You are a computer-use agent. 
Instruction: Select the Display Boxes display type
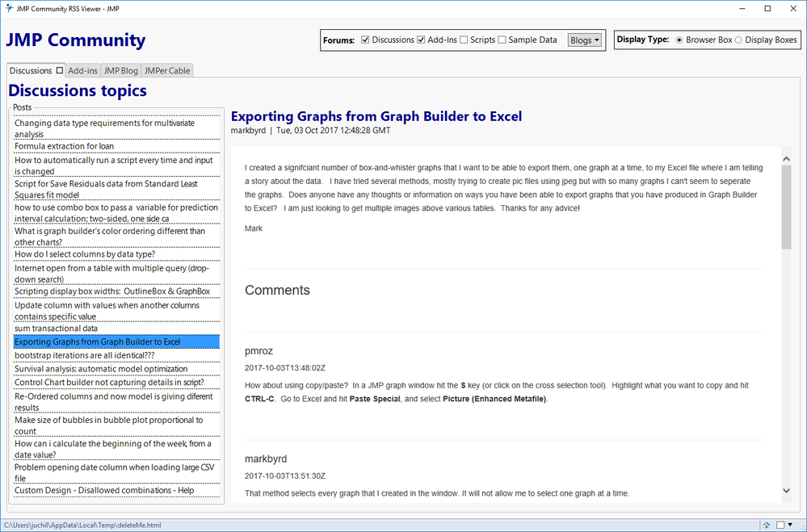point(738,40)
